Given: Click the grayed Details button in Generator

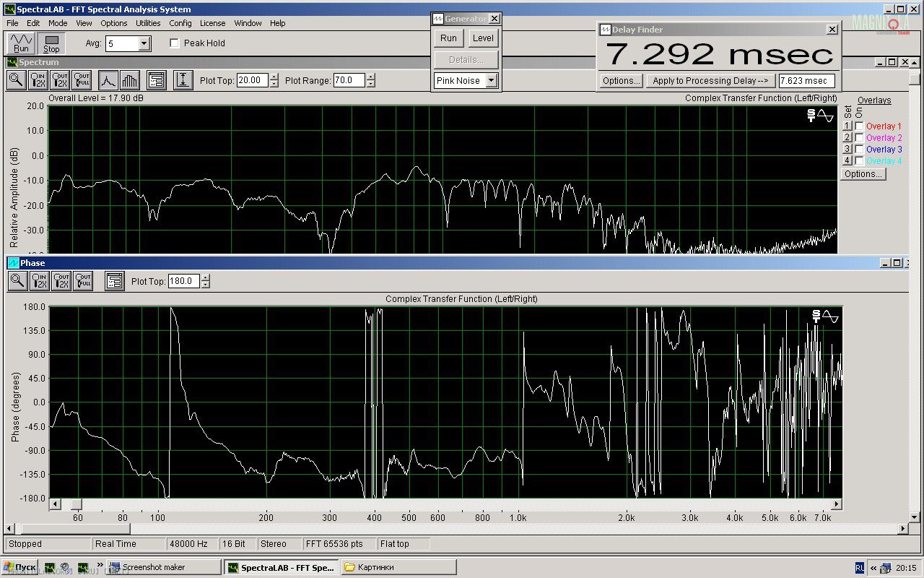Looking at the screenshot, I should point(466,59).
